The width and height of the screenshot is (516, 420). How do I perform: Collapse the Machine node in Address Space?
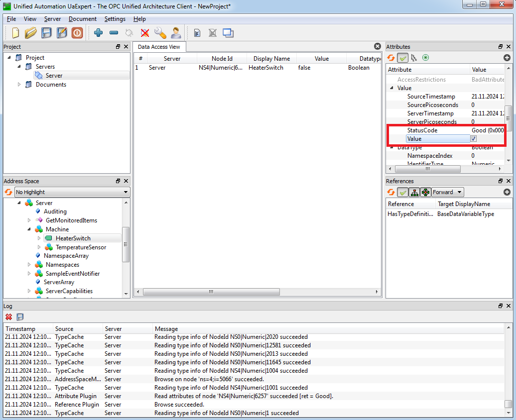point(29,229)
